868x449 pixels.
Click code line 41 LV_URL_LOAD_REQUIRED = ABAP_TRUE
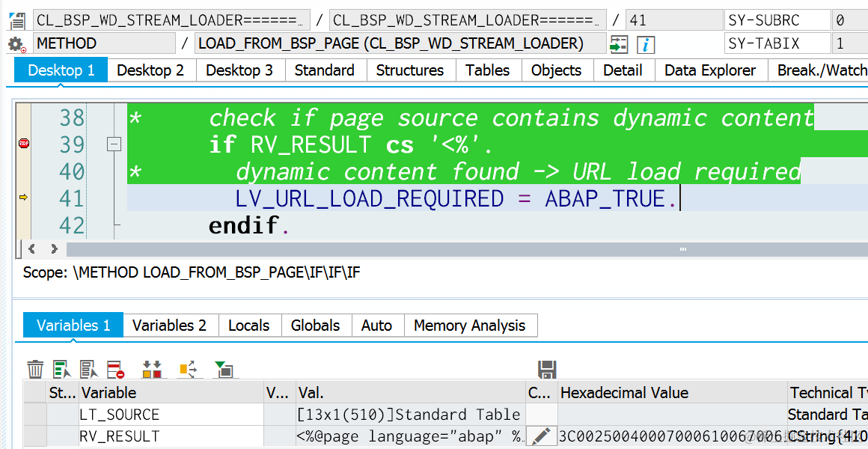[456, 199]
